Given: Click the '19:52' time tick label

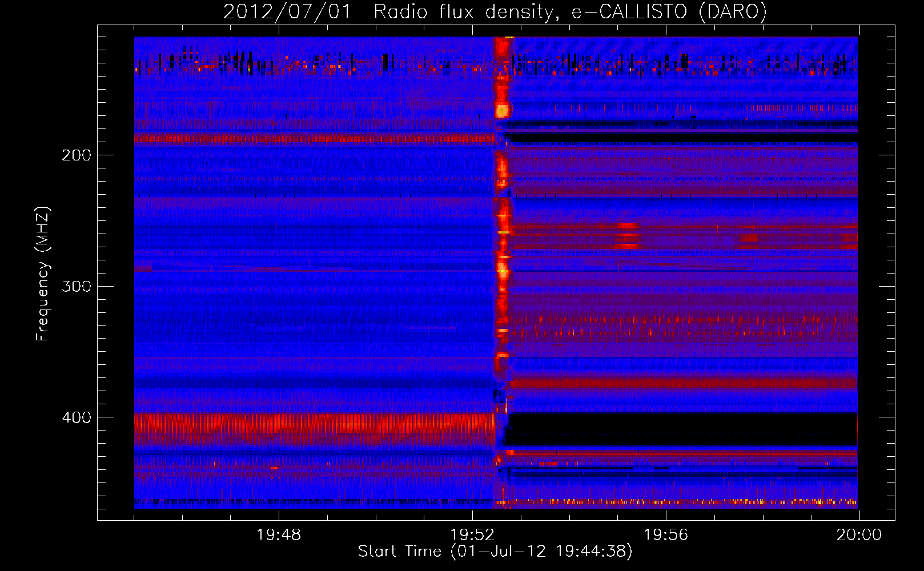Looking at the screenshot, I should [x=472, y=535].
